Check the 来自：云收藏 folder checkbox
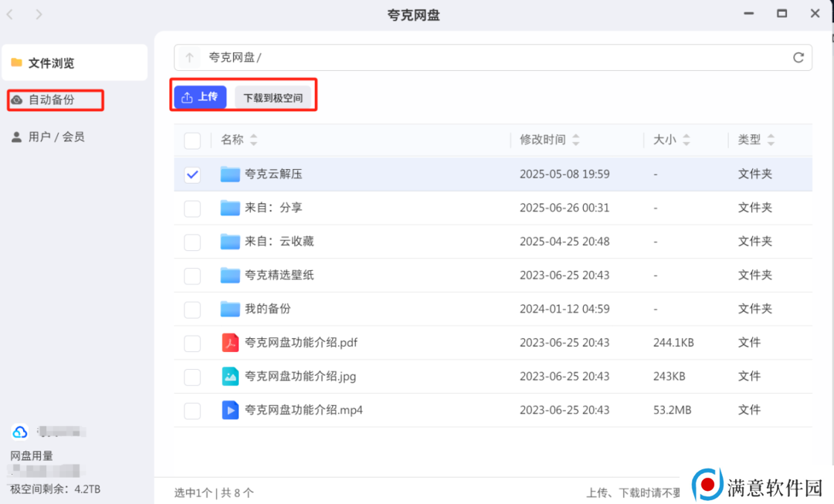 (192, 242)
